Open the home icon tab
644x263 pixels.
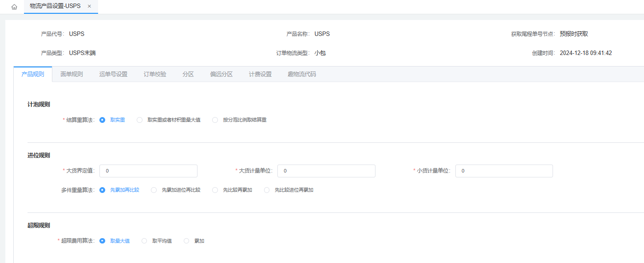(x=14, y=7)
